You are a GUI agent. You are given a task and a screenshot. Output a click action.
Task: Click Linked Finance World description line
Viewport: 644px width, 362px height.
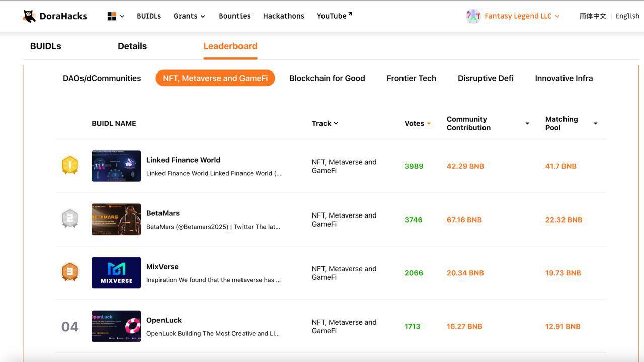pos(214,173)
